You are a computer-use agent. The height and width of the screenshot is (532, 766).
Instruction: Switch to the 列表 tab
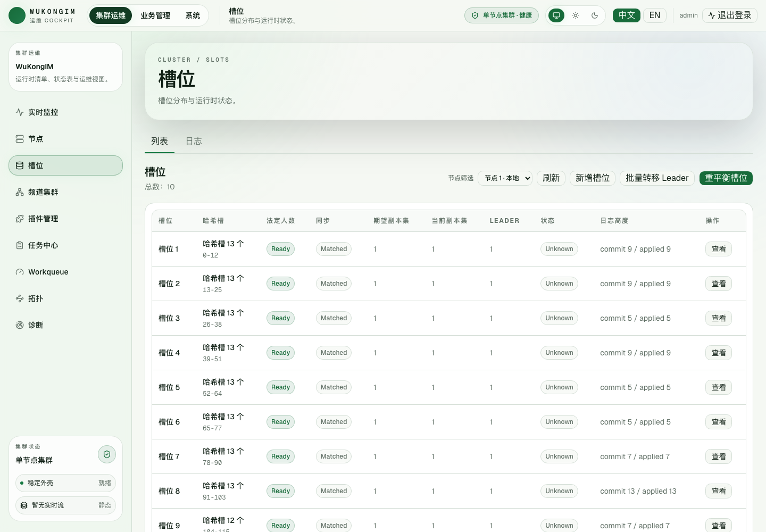click(x=160, y=141)
